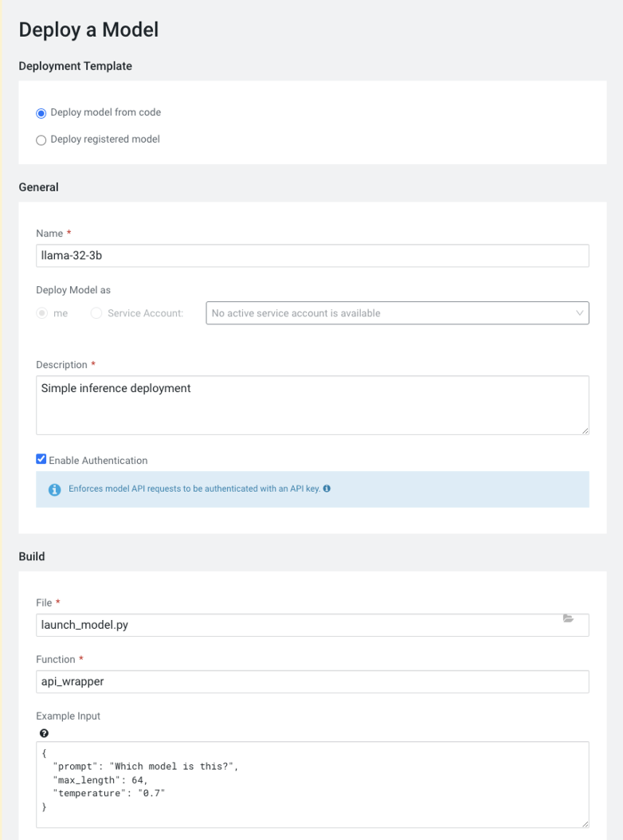The image size is (623, 840).
Task: Click the "Enforces model API requests" info text
Action: coord(194,489)
